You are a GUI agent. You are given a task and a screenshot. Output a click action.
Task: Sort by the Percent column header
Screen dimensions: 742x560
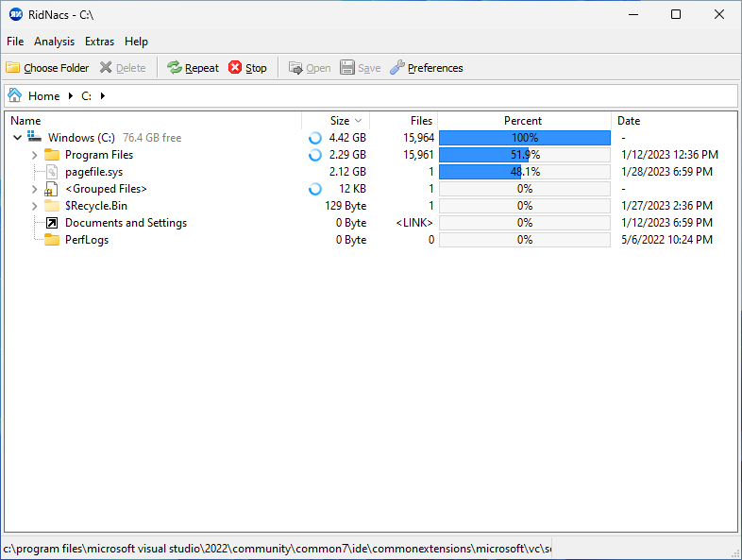[x=523, y=121]
